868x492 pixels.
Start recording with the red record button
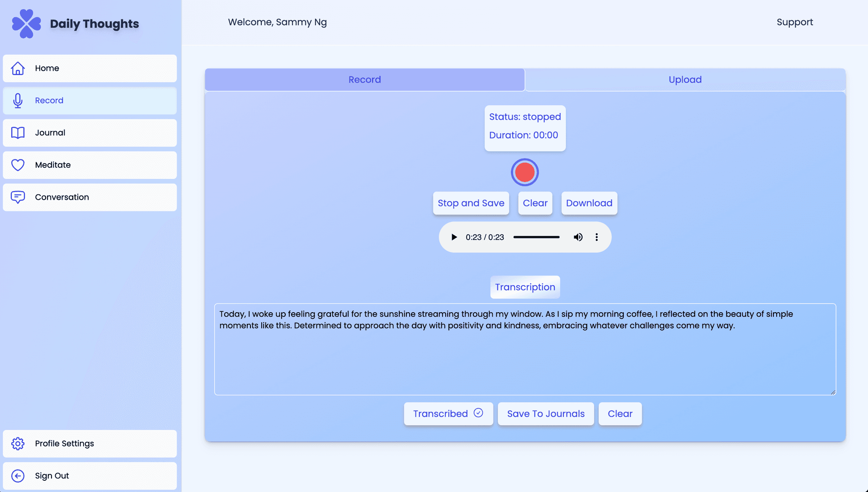[525, 172]
